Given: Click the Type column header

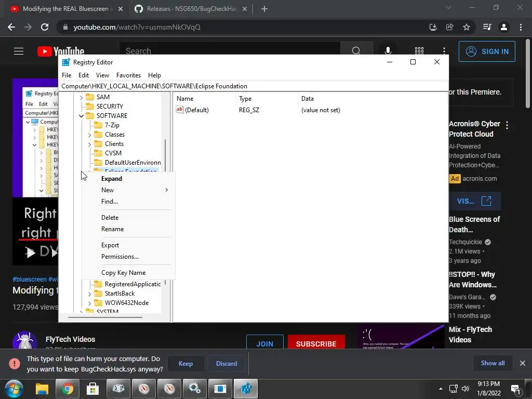Looking at the screenshot, I should (267, 99).
